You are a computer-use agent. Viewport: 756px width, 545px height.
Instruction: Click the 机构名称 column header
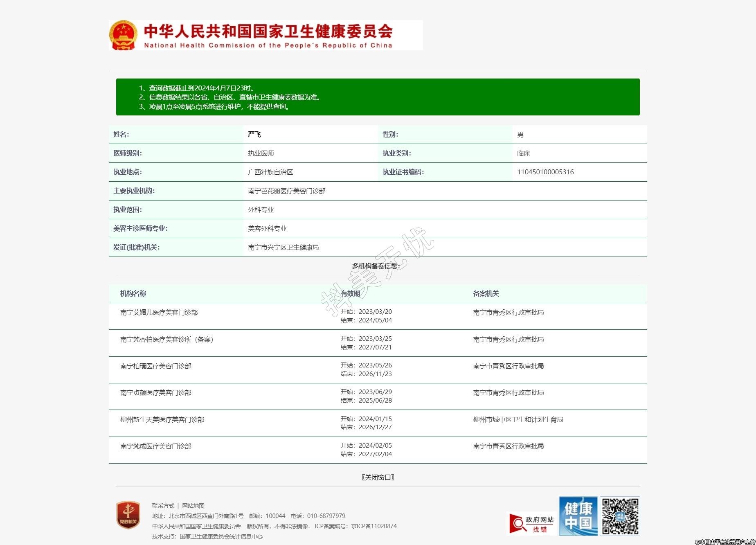pos(133,293)
